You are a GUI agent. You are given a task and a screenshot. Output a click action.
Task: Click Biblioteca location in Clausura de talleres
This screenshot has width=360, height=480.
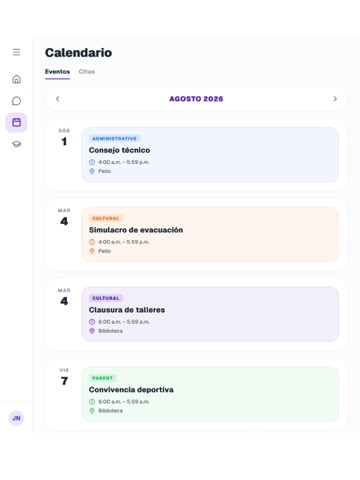(x=110, y=331)
